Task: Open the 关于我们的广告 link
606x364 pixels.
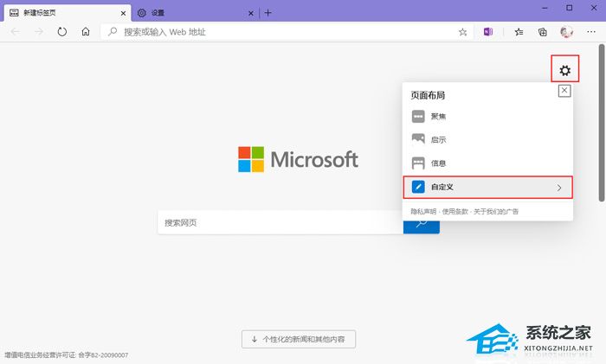Action: coord(496,212)
